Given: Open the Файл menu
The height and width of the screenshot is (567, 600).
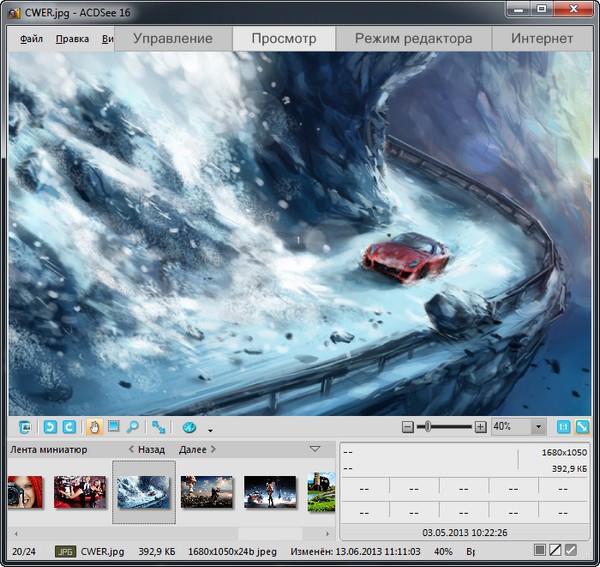Looking at the screenshot, I should pyautogui.click(x=31, y=40).
